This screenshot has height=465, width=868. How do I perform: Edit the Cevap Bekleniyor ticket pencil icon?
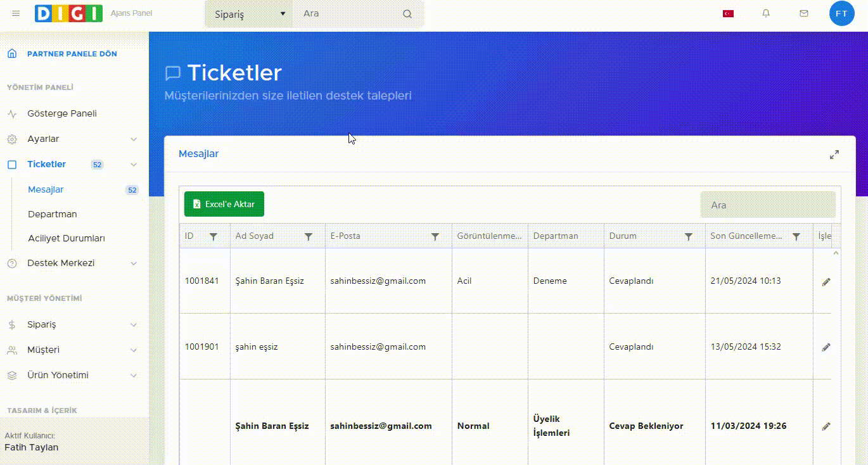(x=826, y=427)
